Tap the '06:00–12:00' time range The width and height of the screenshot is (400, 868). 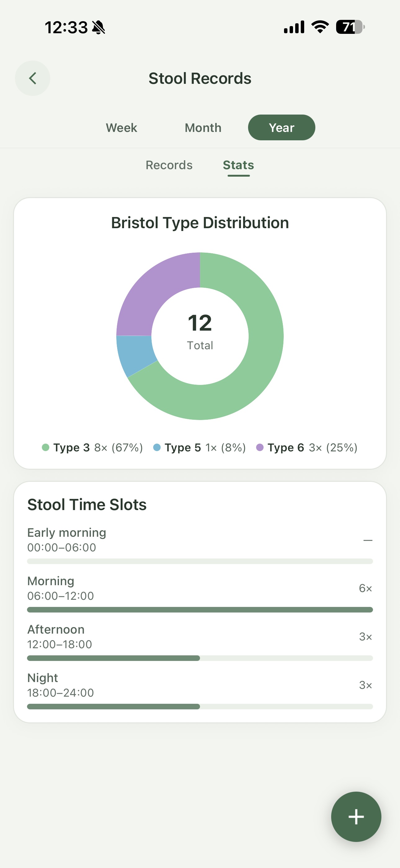(x=60, y=596)
